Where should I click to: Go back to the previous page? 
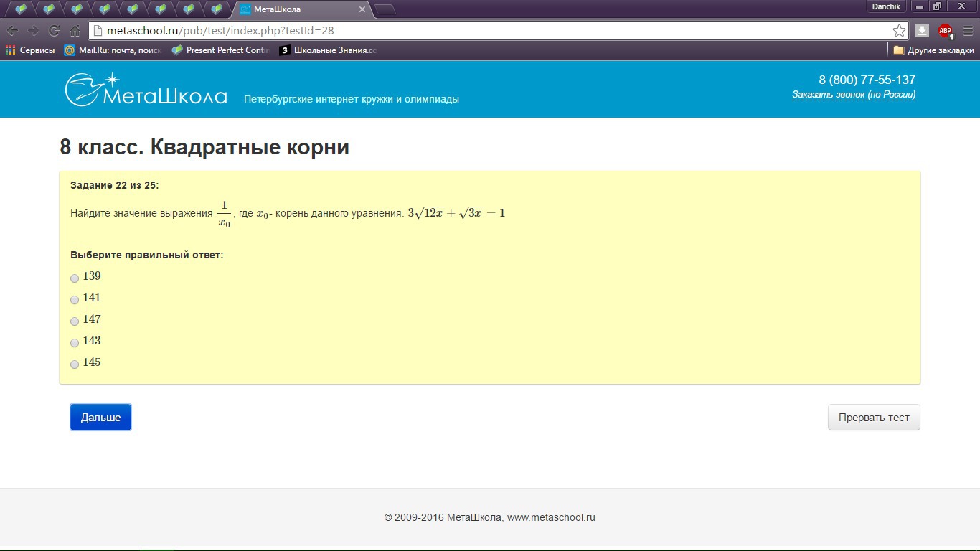click(x=12, y=31)
